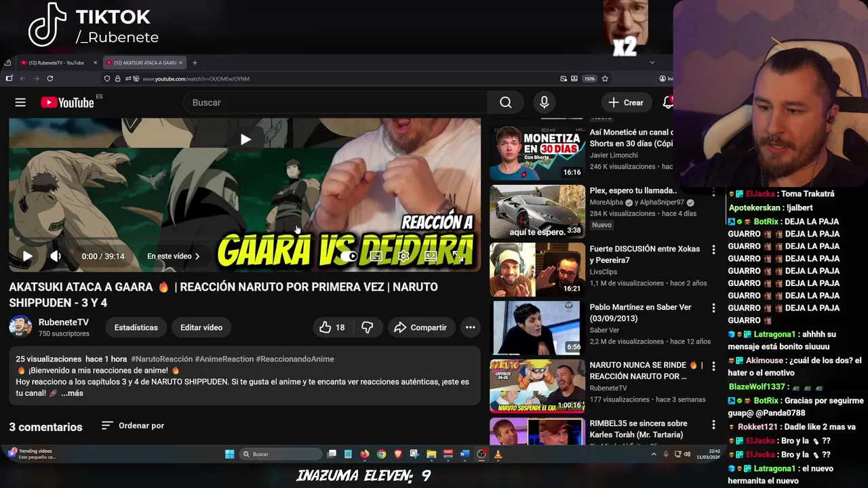Switch to theater mode in the player
This screenshot has width=868, height=488.
pos(431,256)
